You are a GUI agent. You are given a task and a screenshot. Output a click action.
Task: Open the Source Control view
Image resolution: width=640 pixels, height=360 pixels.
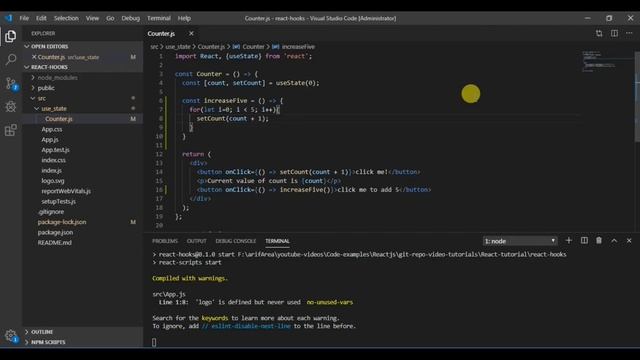pos(11,84)
